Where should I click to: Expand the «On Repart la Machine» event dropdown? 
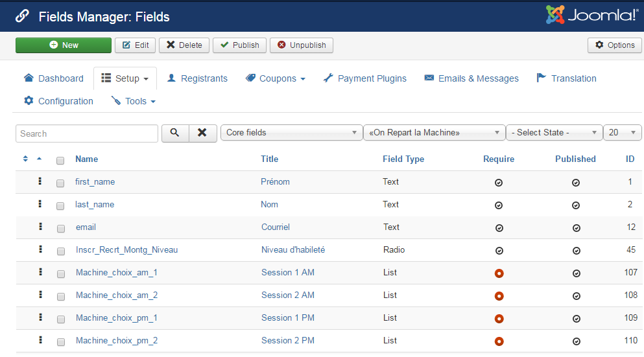434,133
